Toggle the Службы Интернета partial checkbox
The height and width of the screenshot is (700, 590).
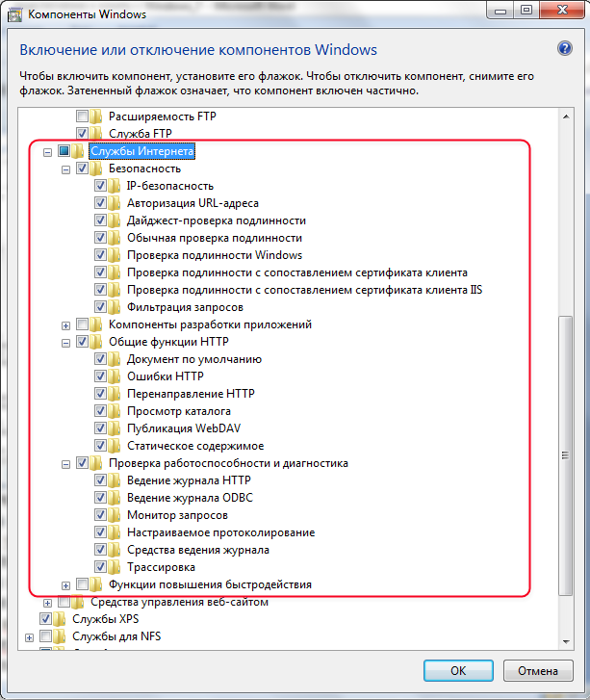tap(64, 150)
